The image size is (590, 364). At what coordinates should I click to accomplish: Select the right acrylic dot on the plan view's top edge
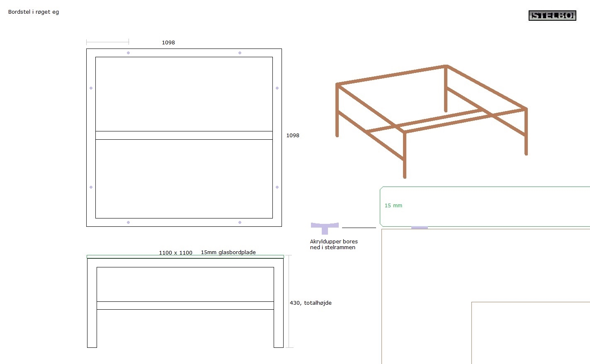pyautogui.click(x=240, y=53)
